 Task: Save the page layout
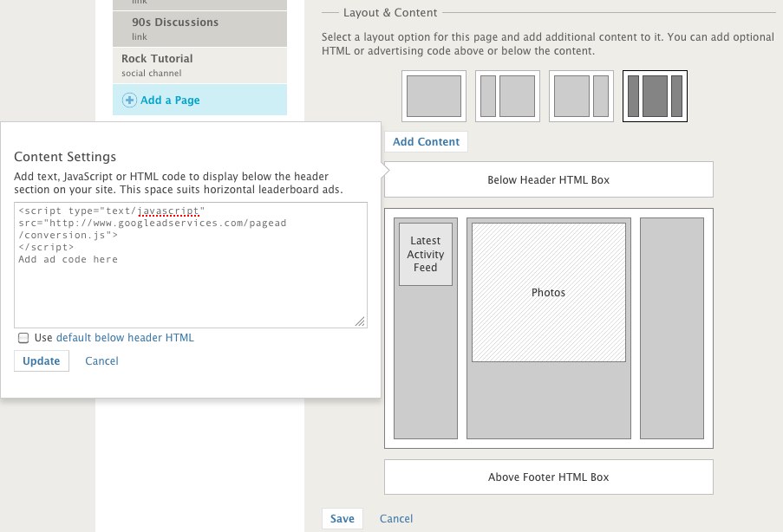[x=342, y=518]
